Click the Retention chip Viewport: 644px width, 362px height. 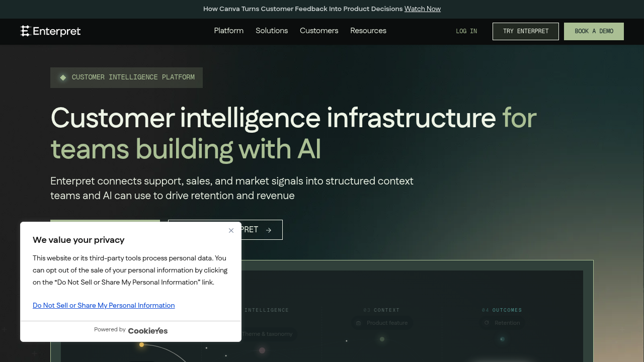(x=502, y=323)
